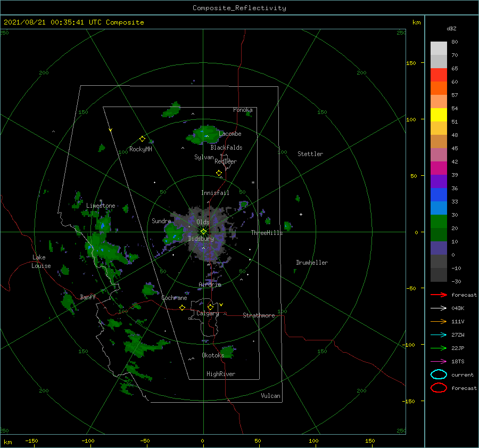Click the Ponoka city label
Image resolution: width=479 pixels, height=448 pixels.
point(243,110)
